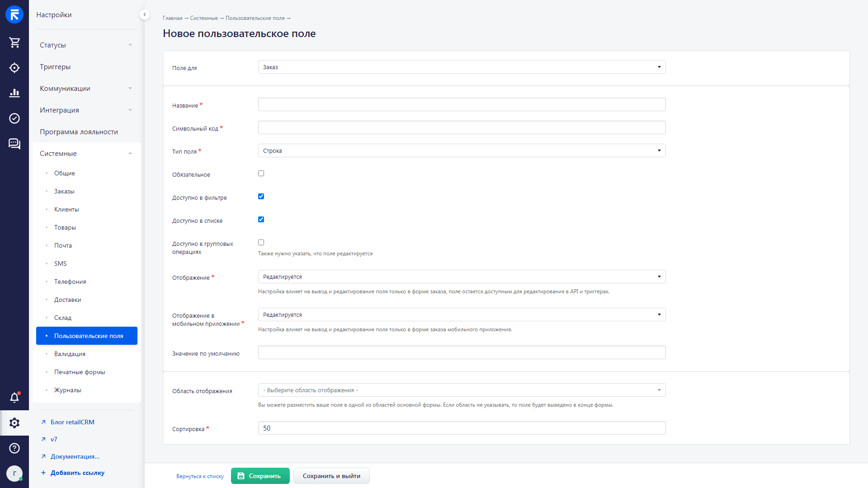Open the Область отображения dropdown
868x488 pixels.
(x=462, y=390)
